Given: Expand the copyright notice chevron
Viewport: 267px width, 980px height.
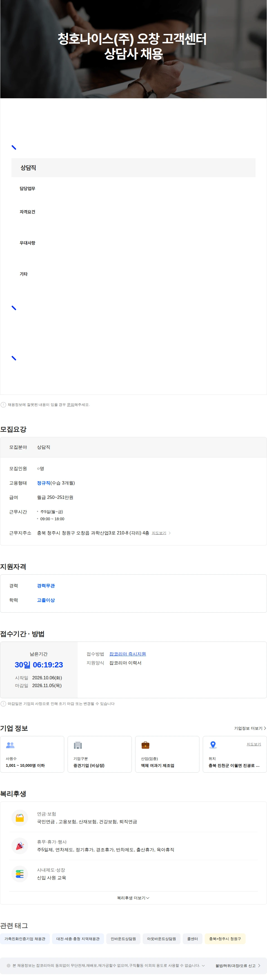Looking at the screenshot, I should pyautogui.click(x=203, y=966).
